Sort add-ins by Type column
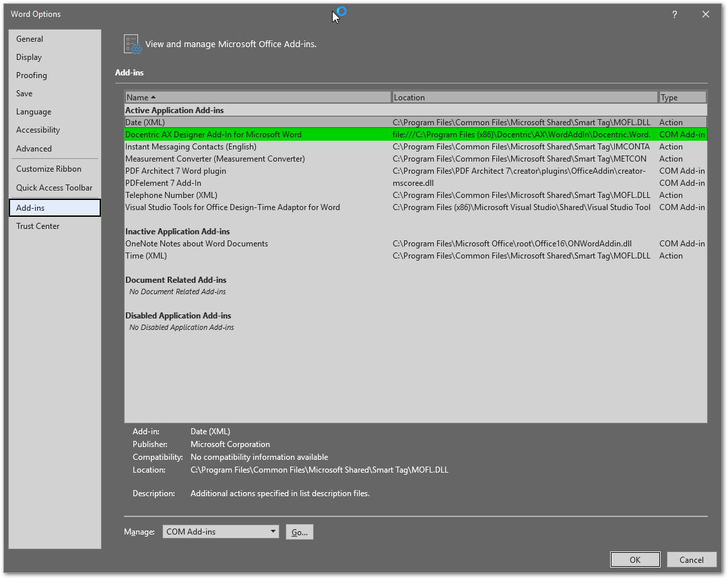This screenshot has width=728, height=579. (x=682, y=97)
